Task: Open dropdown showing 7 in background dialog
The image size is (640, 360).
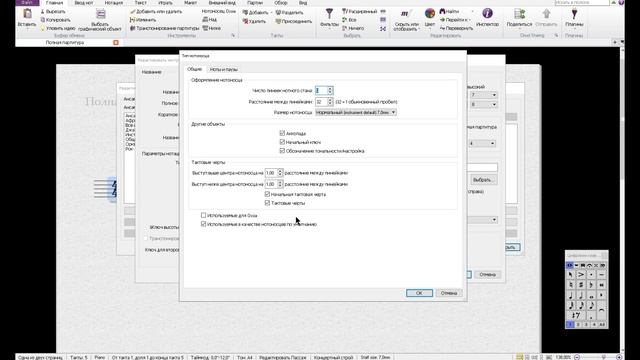Action: click(483, 95)
